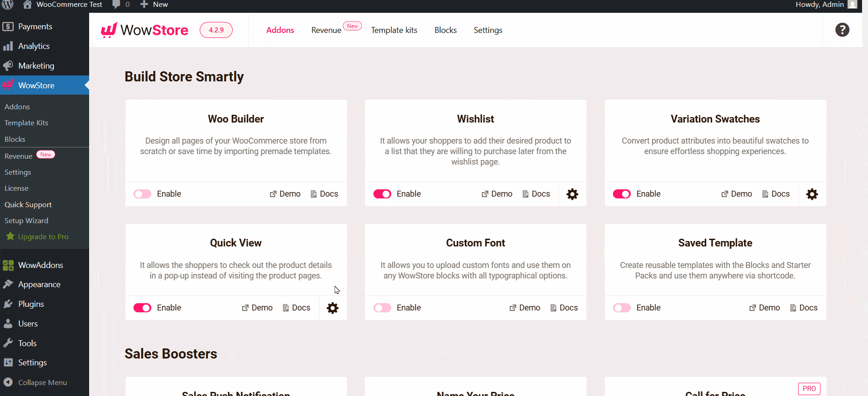Click Analytics bar chart icon
The image size is (868, 396).
click(8, 46)
